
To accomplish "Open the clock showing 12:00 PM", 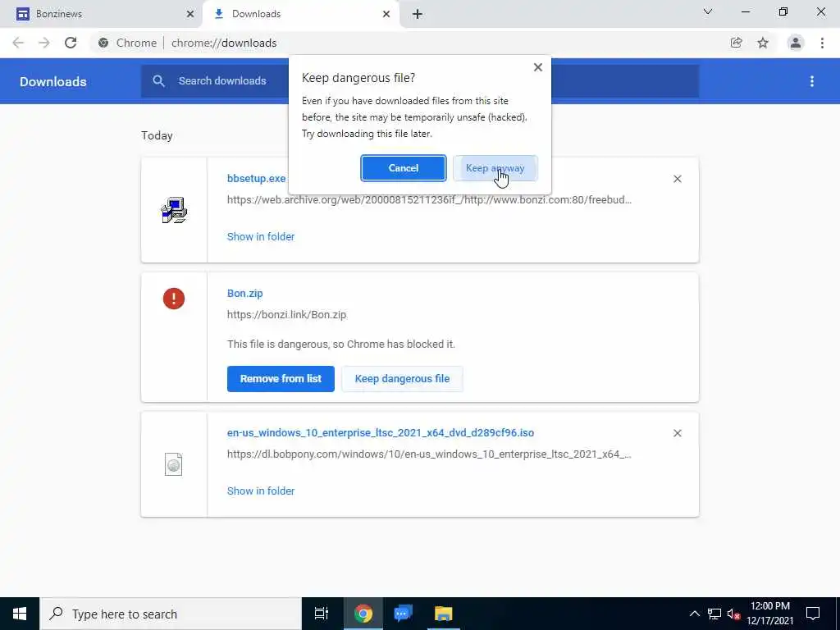I will (x=769, y=614).
